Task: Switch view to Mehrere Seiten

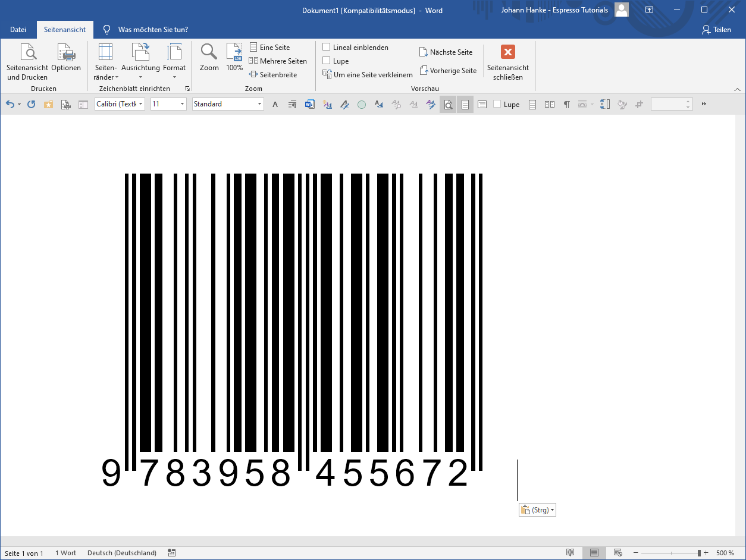Action: tap(278, 61)
